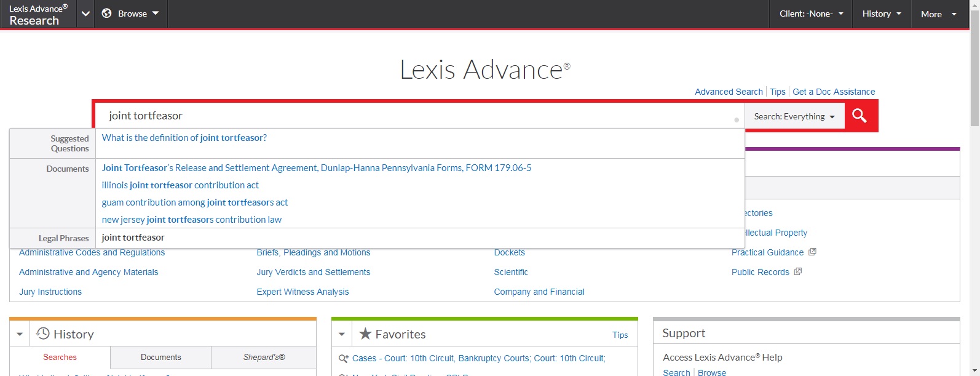Switch to the Searches tab in History
980x376 pixels.
tap(60, 357)
